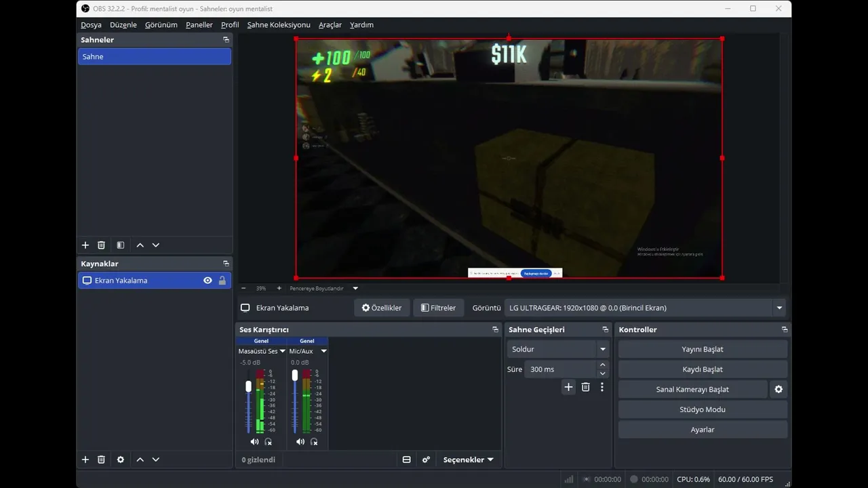Add a new source in Kaynaklar panel
This screenshot has width=868, height=488.
click(85, 460)
